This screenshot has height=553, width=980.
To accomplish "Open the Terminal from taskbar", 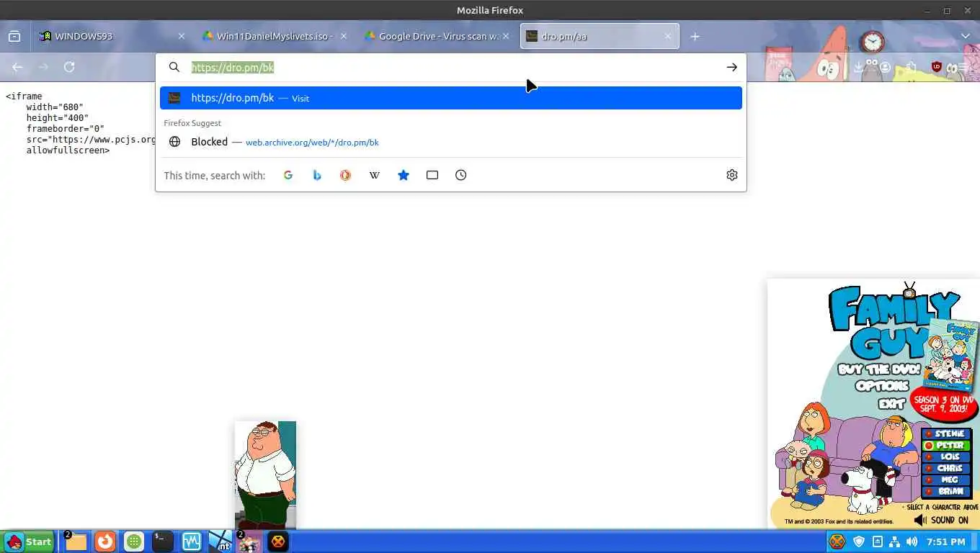I will coord(163,541).
